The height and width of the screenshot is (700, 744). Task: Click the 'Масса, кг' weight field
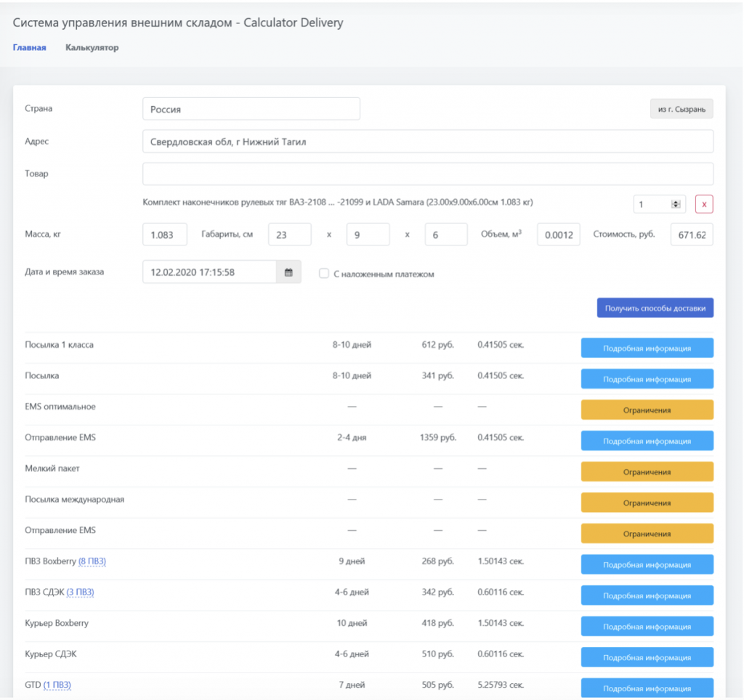point(165,235)
